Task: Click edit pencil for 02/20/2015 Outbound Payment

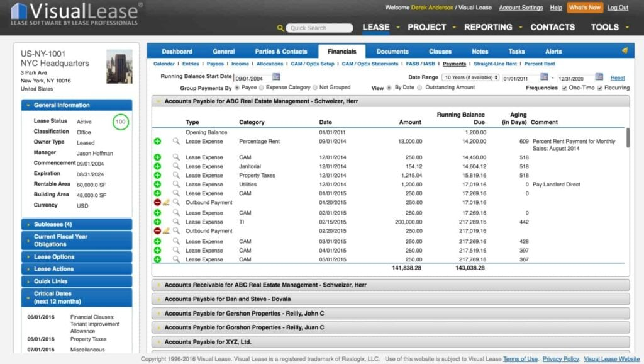Action: pos(166,230)
